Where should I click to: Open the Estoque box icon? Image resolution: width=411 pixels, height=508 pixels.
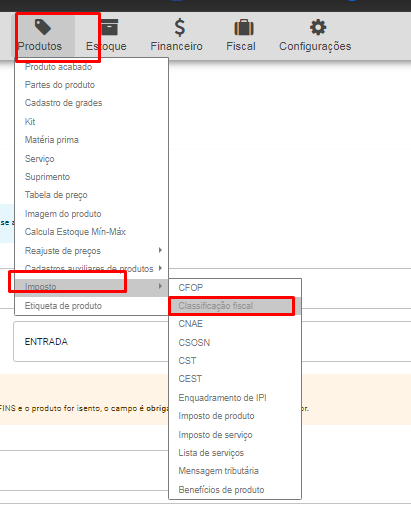[x=109, y=27]
